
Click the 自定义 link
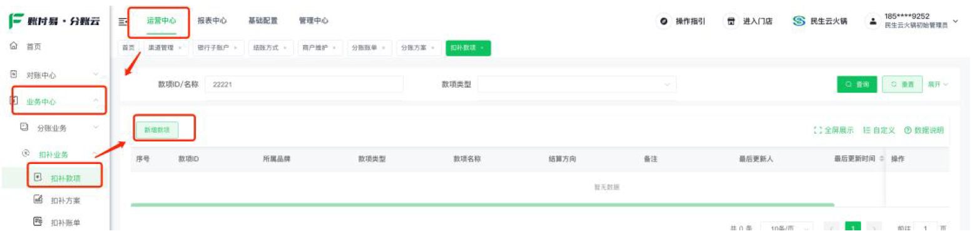coord(884,130)
